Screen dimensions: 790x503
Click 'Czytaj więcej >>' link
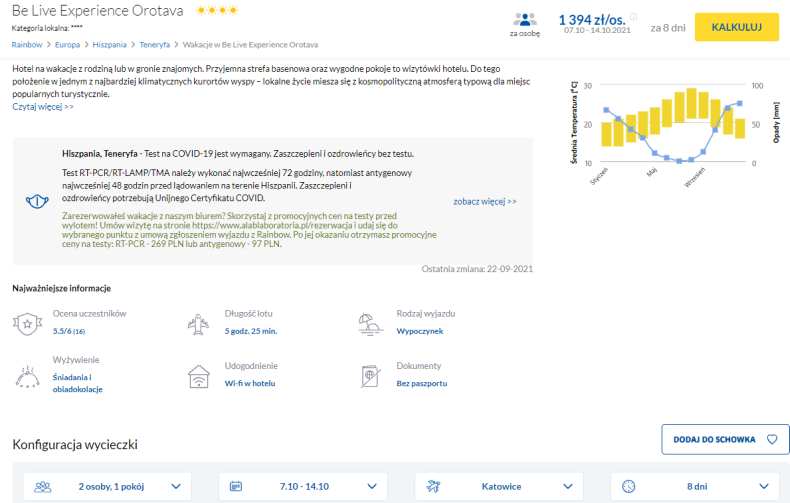tap(43, 107)
